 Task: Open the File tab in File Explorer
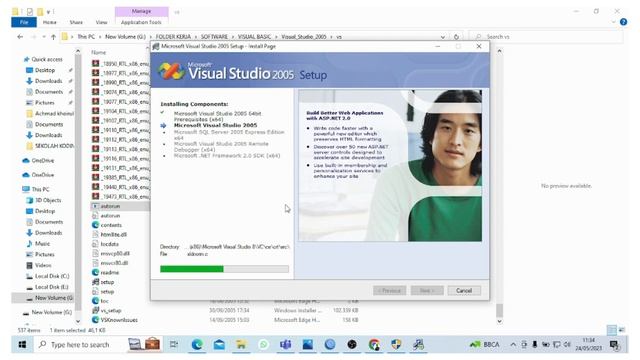[24, 22]
